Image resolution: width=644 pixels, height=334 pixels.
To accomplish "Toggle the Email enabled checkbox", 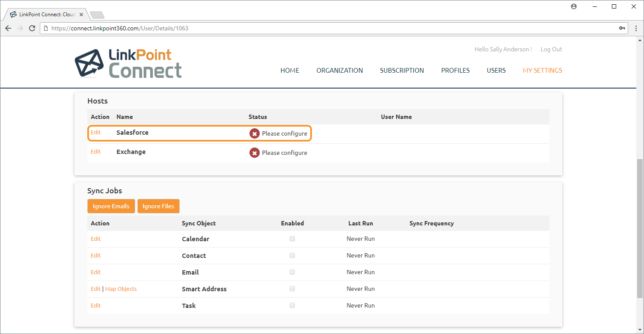I will click(x=292, y=272).
